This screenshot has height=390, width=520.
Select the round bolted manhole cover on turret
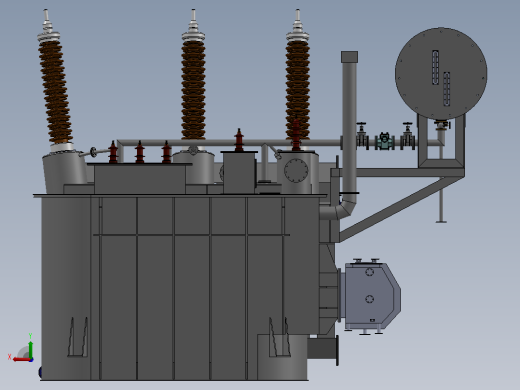pyautogui.click(x=296, y=171)
